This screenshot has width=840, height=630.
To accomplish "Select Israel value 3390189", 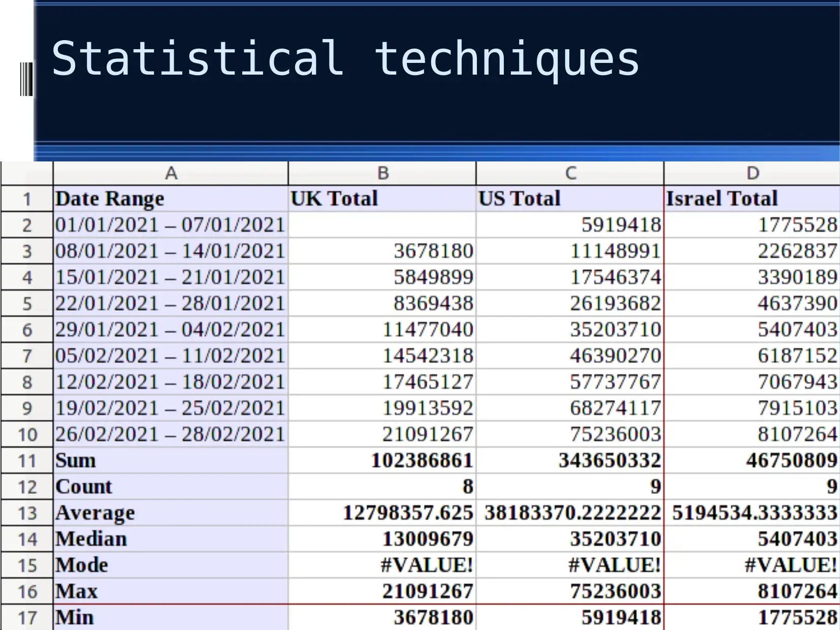I will tap(752, 277).
